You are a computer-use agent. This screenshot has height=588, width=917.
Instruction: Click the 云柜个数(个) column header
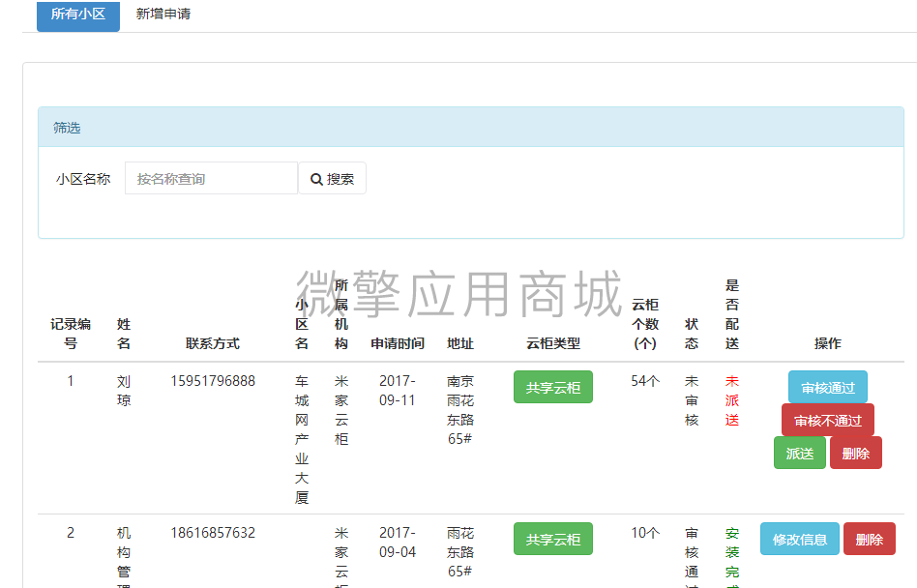645,324
